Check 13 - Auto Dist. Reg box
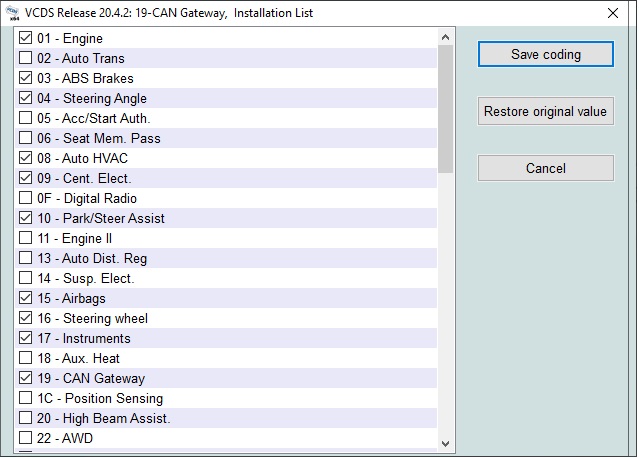 pyautogui.click(x=25, y=258)
